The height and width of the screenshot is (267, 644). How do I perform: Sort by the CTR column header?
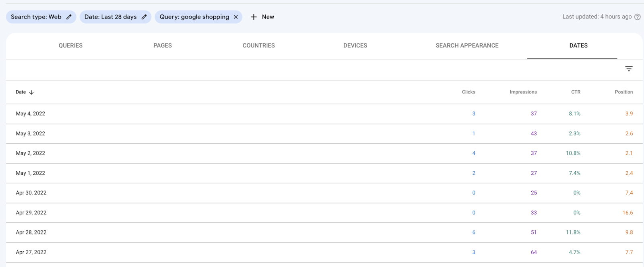coord(576,92)
